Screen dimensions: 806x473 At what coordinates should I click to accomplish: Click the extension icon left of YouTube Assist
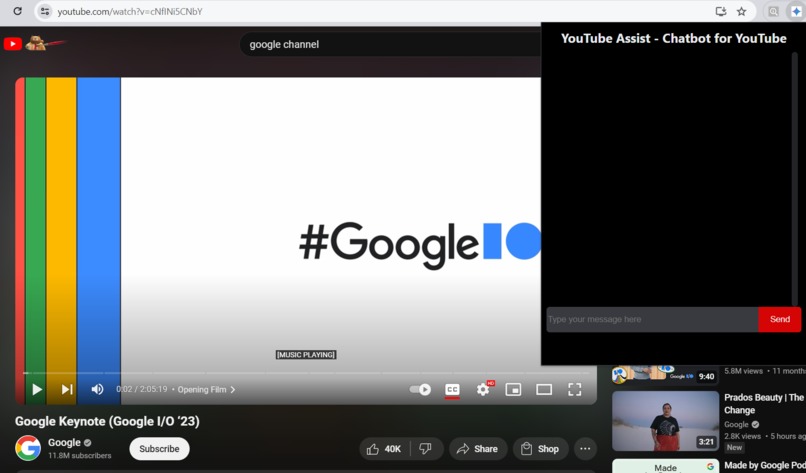pyautogui.click(x=773, y=11)
